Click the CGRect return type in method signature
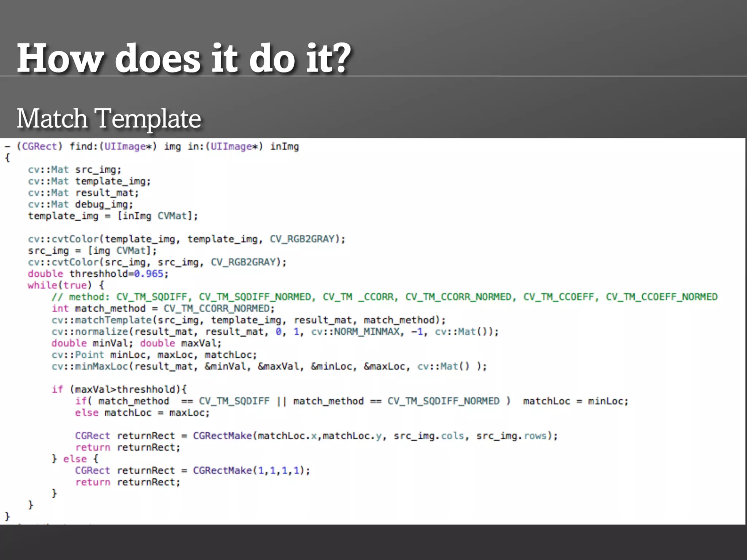Viewport: 747px width, 560px height. click(39, 147)
